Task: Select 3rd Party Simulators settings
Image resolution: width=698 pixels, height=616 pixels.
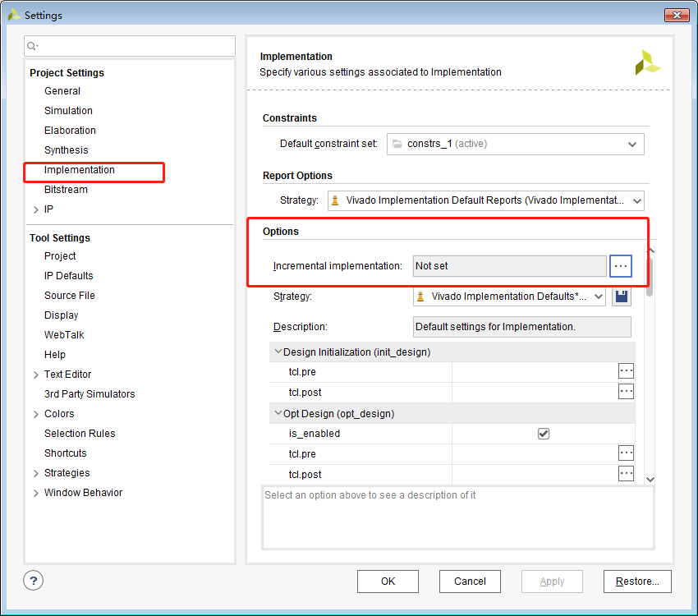Action: (x=90, y=394)
